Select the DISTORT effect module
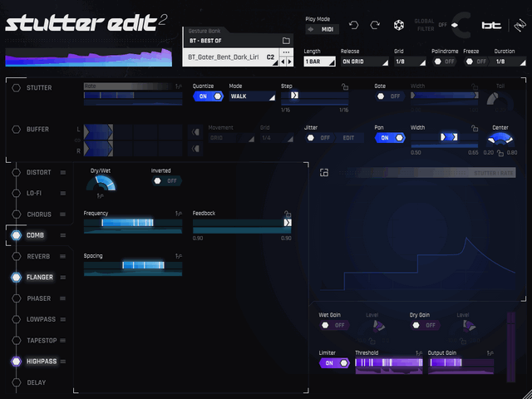The image size is (532, 399). [x=38, y=173]
